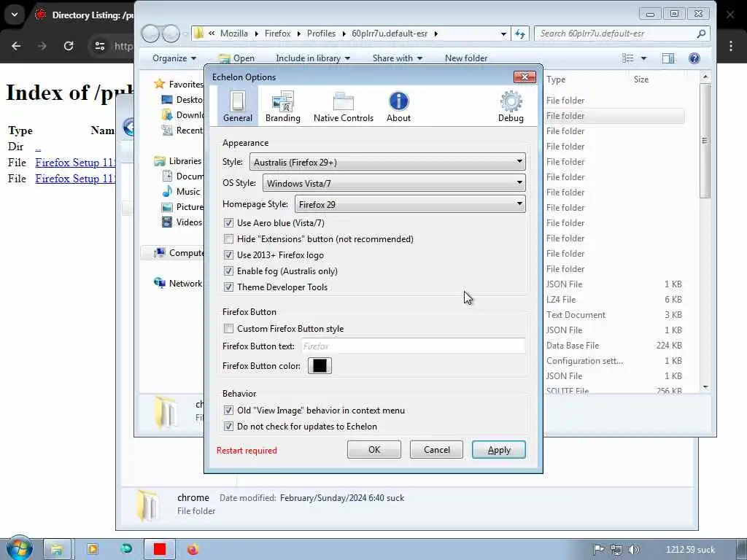Open the network tray icon
This screenshot has height=560, width=747.
point(616,550)
